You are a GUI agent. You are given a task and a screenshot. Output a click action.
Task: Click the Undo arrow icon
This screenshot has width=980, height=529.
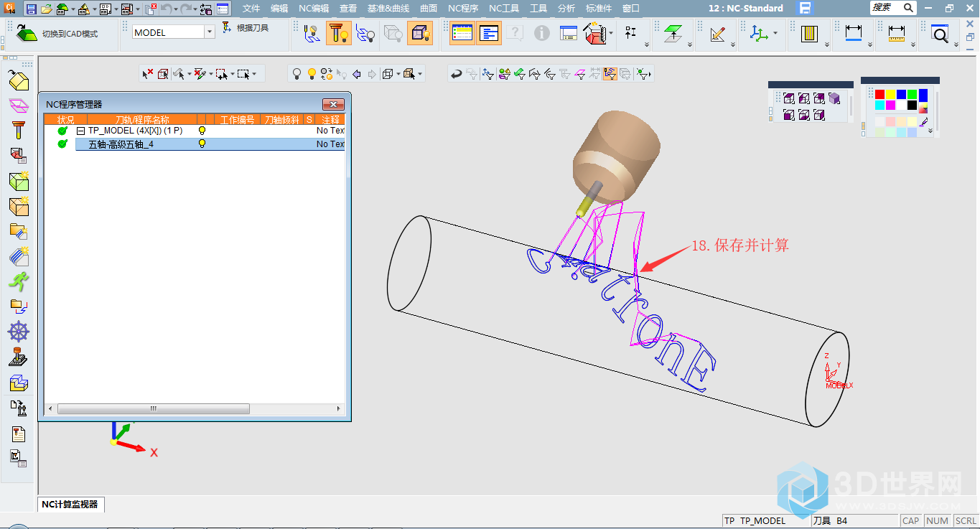[165, 9]
